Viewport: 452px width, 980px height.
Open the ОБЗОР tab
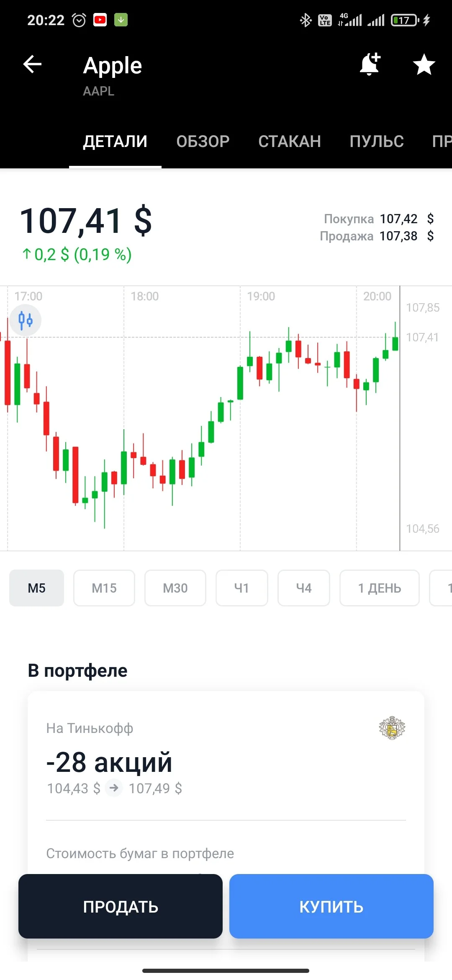(203, 142)
